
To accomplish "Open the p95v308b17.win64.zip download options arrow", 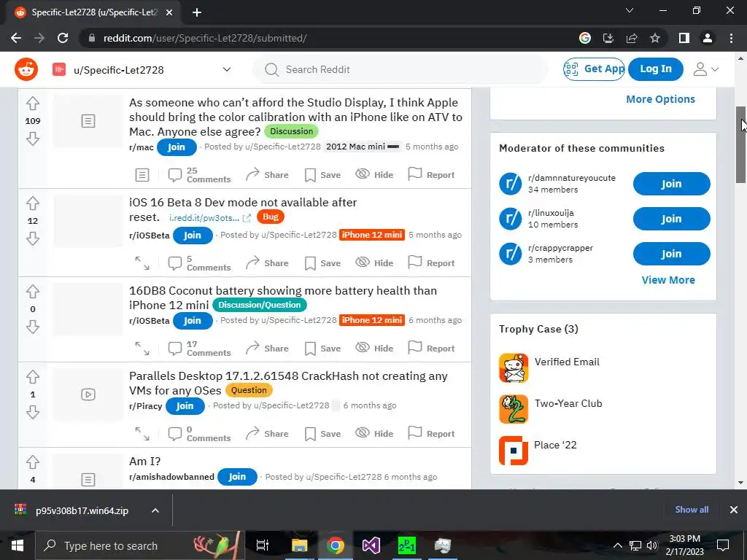I will [x=155, y=510].
